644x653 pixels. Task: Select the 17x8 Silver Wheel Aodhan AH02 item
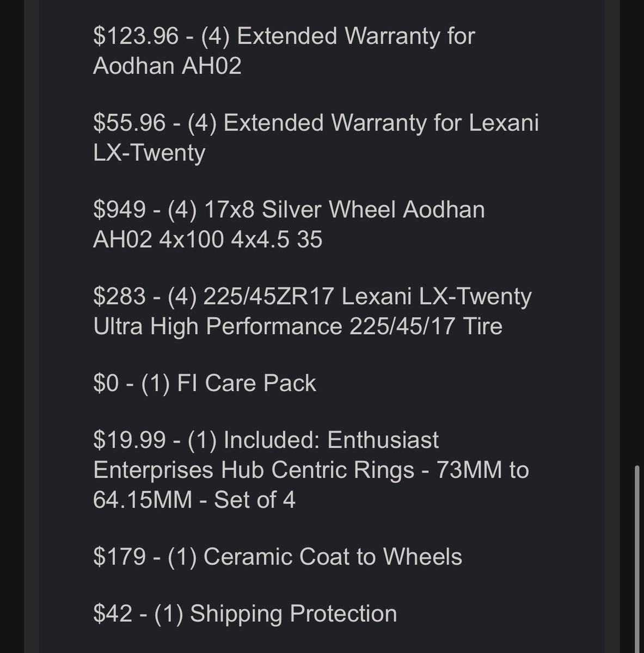[x=289, y=224]
